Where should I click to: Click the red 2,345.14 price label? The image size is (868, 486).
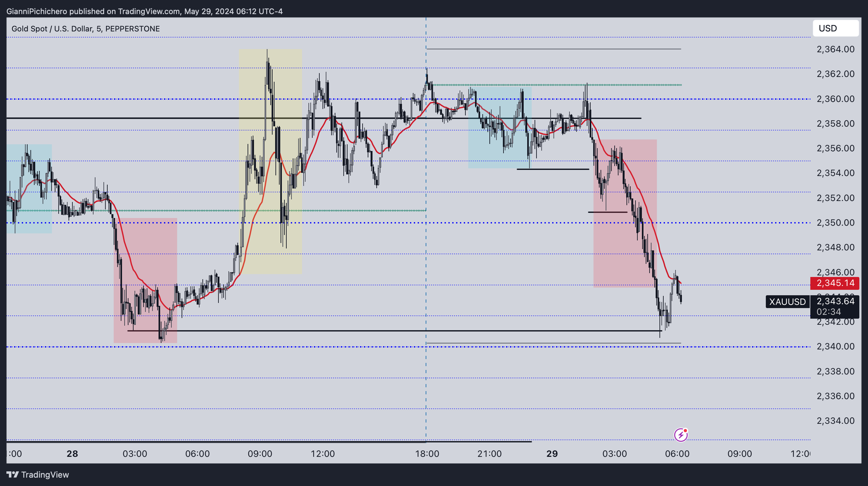835,283
